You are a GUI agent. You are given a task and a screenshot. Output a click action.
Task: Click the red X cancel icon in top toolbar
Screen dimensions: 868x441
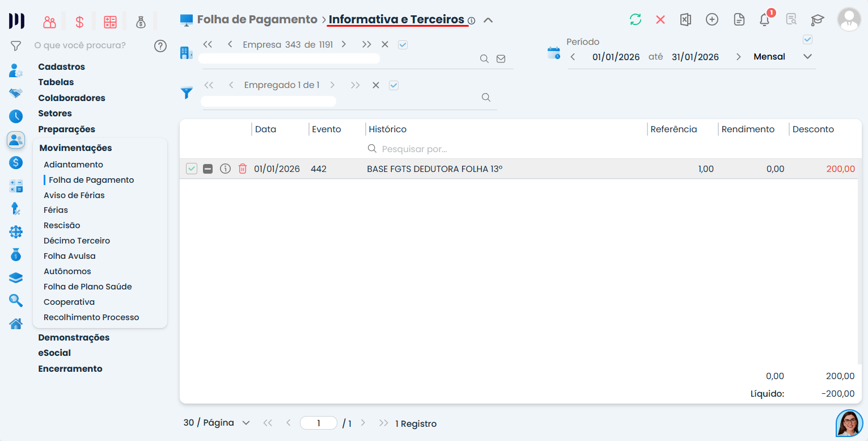click(x=660, y=20)
